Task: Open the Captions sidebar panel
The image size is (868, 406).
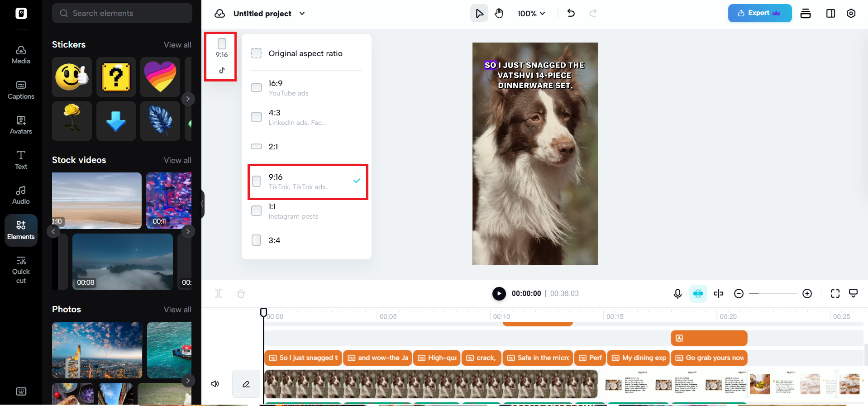Action: pyautogui.click(x=21, y=90)
